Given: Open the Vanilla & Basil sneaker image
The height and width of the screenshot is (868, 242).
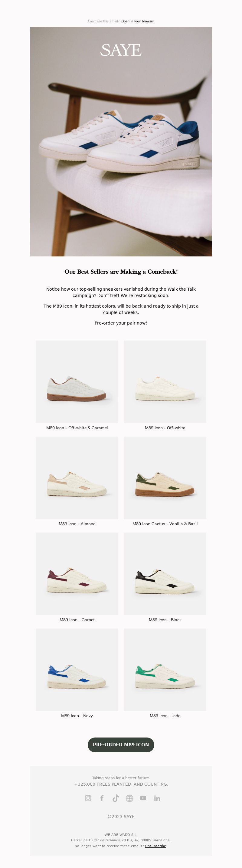Looking at the screenshot, I should (x=165, y=477).
